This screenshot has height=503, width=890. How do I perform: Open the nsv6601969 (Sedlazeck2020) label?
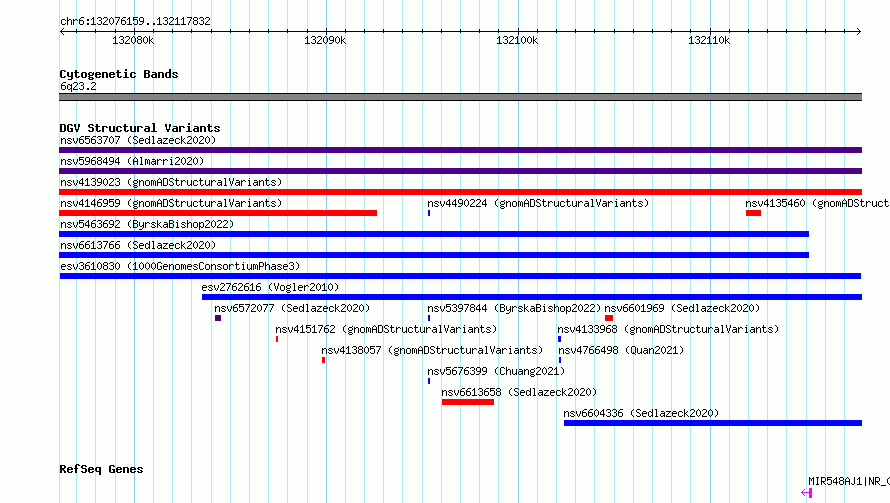(682, 308)
